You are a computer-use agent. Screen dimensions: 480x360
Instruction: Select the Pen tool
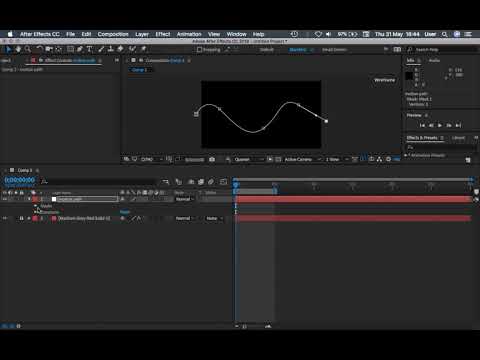(80, 49)
